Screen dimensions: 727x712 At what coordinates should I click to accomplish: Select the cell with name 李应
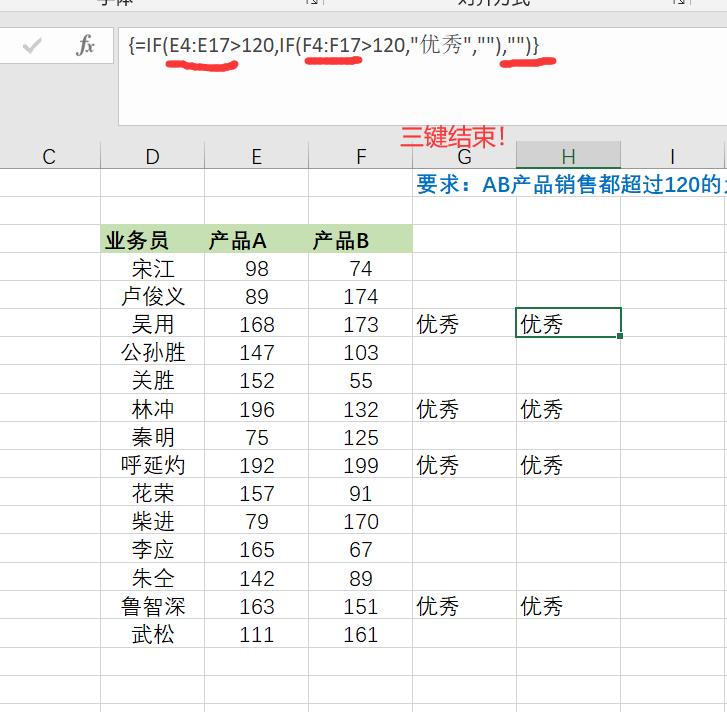pyautogui.click(x=153, y=549)
